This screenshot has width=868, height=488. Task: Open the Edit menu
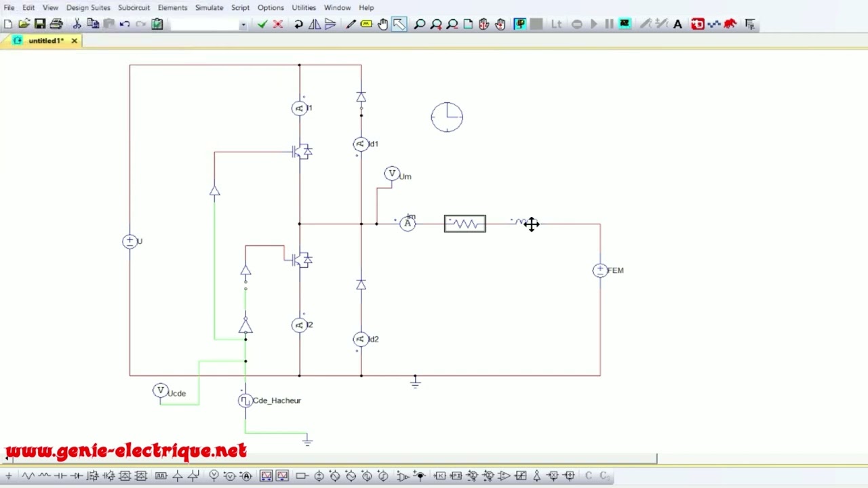28,7
